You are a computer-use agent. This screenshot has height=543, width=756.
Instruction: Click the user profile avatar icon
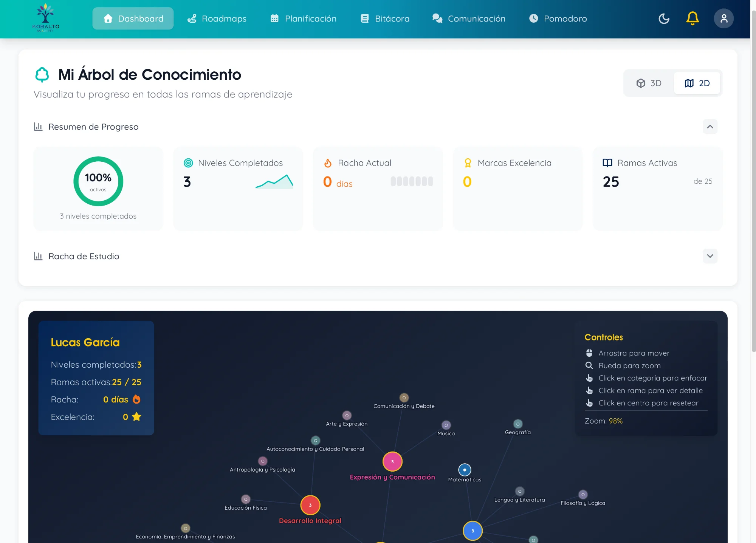click(x=723, y=19)
